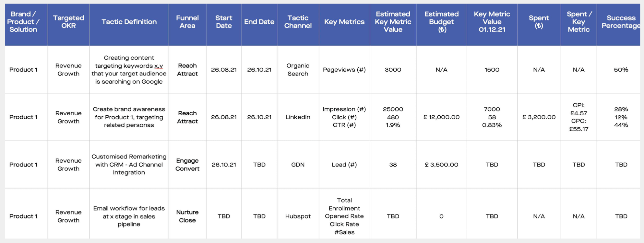Select the Pageviews (#) key metrics cell

(x=344, y=69)
